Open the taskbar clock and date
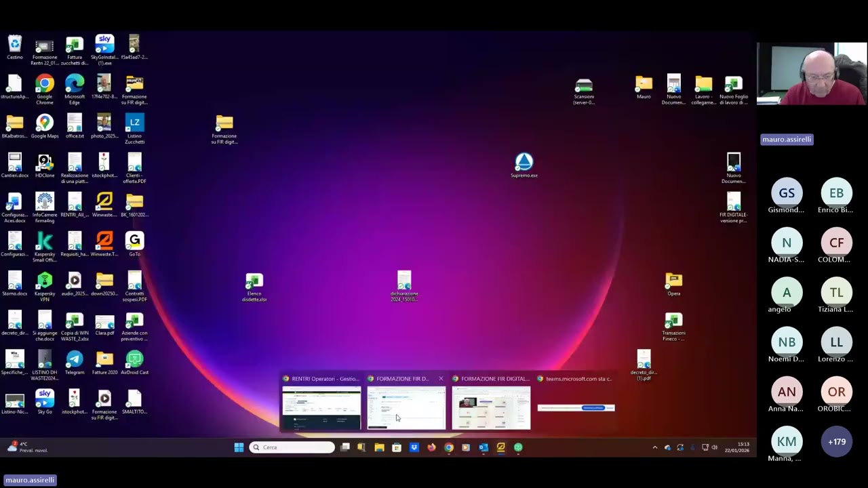The height and width of the screenshot is (488, 868). (x=736, y=447)
